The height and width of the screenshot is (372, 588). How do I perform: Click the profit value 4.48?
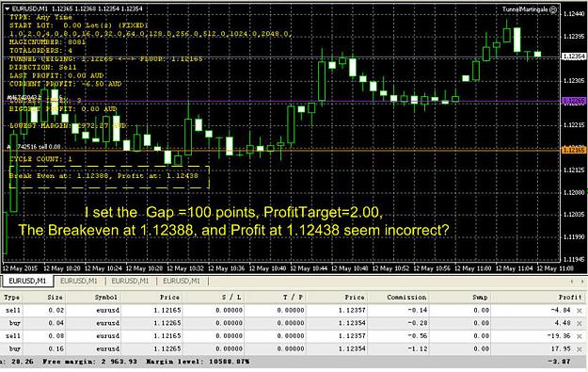point(563,323)
